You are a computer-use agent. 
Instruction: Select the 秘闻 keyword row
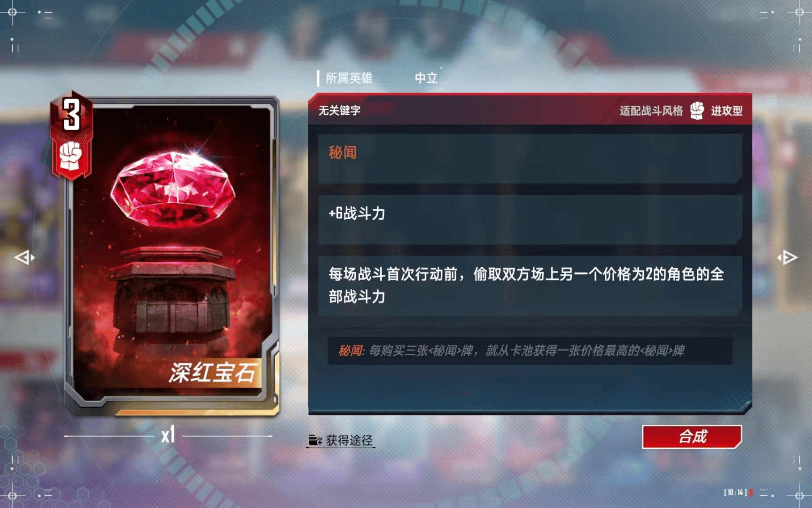[530, 158]
